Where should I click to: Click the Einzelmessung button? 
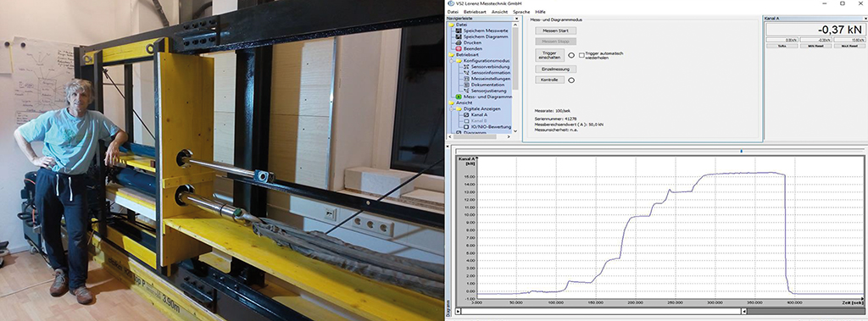555,69
